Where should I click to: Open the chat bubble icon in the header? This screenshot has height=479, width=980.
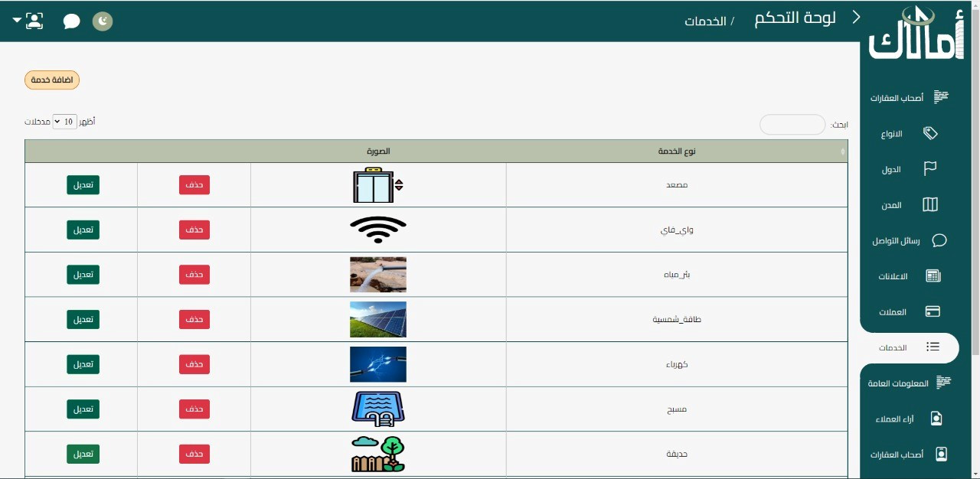click(71, 21)
